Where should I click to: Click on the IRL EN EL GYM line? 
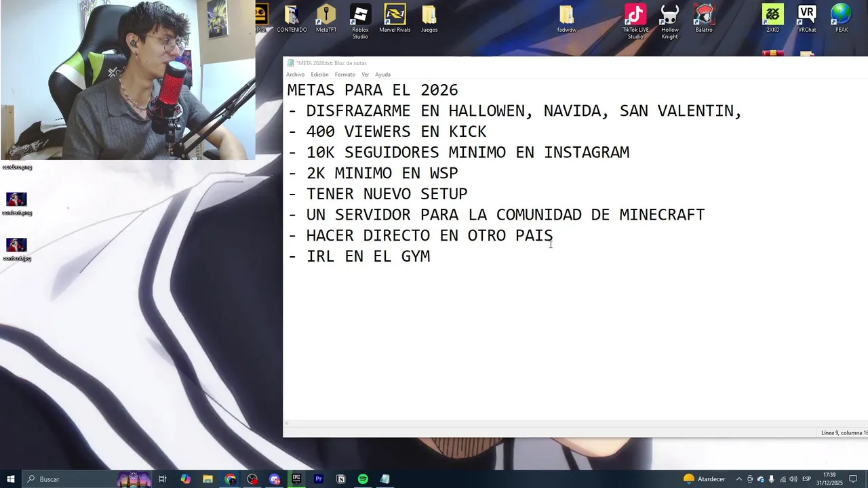[x=359, y=256]
